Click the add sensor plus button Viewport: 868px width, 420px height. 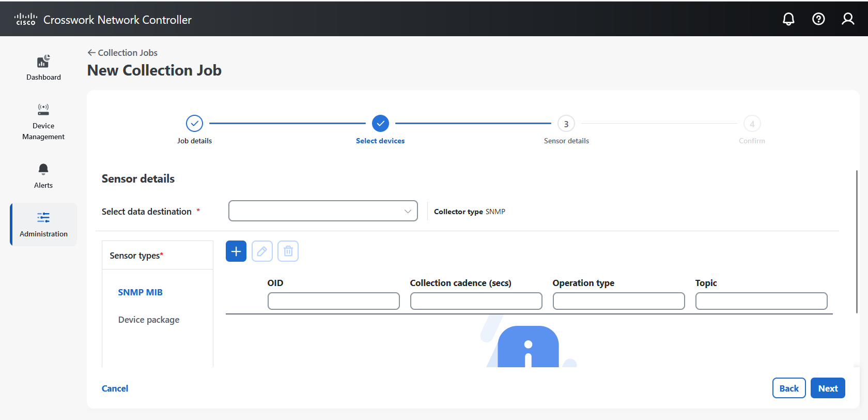[x=236, y=251]
